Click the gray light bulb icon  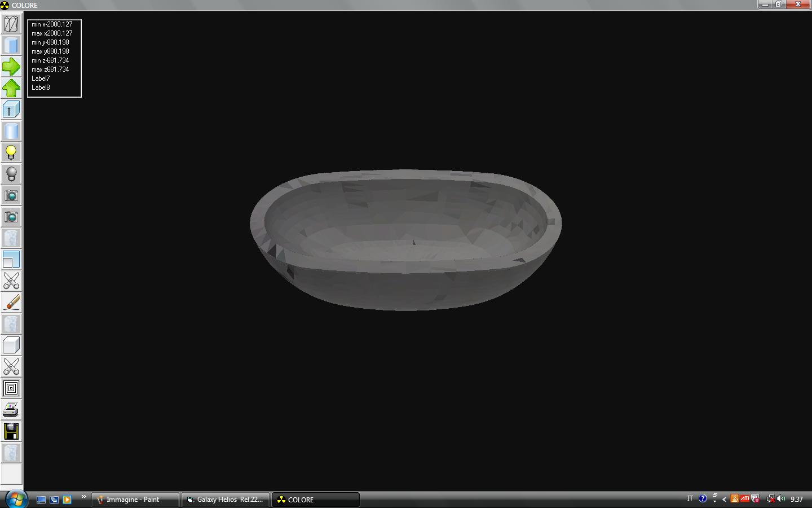[11, 174]
